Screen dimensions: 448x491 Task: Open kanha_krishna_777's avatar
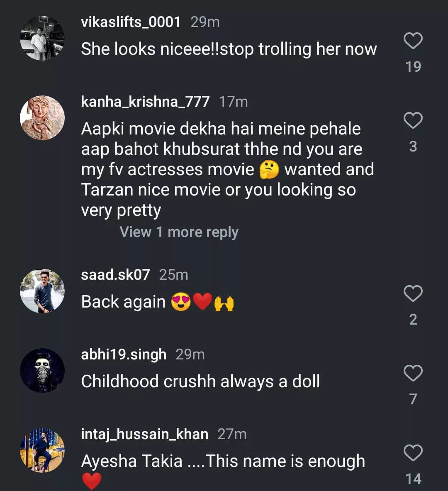(x=42, y=118)
